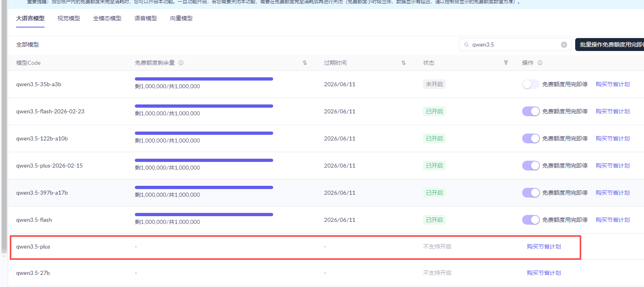The image size is (644, 287).
Task: Select the model name qwen3.5-plus-2026-02-15
Action: [49, 166]
